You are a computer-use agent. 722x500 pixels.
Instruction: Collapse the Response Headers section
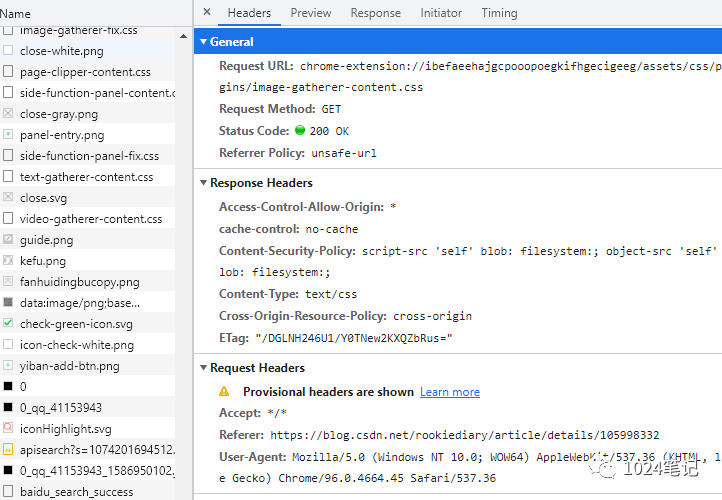coord(204,183)
